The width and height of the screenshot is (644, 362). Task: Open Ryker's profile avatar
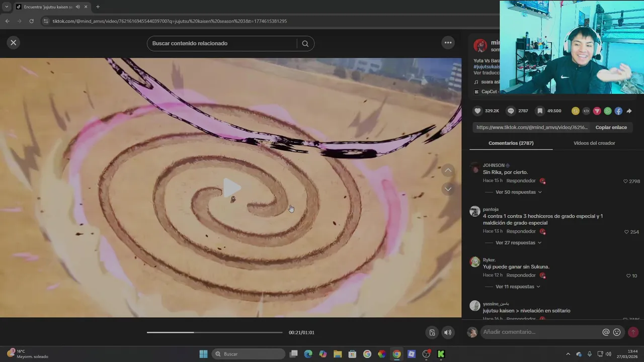coord(474,262)
